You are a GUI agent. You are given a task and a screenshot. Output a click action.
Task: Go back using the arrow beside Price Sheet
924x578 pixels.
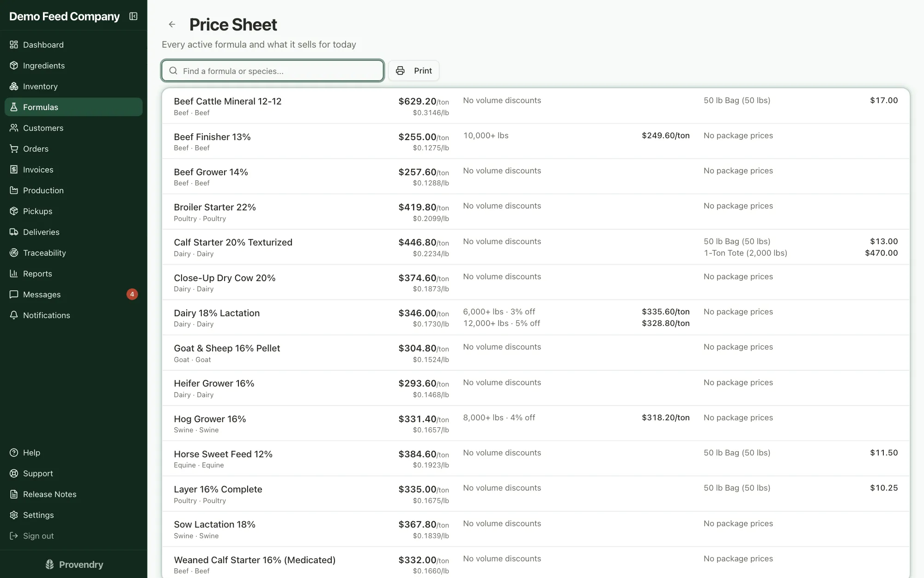172,25
